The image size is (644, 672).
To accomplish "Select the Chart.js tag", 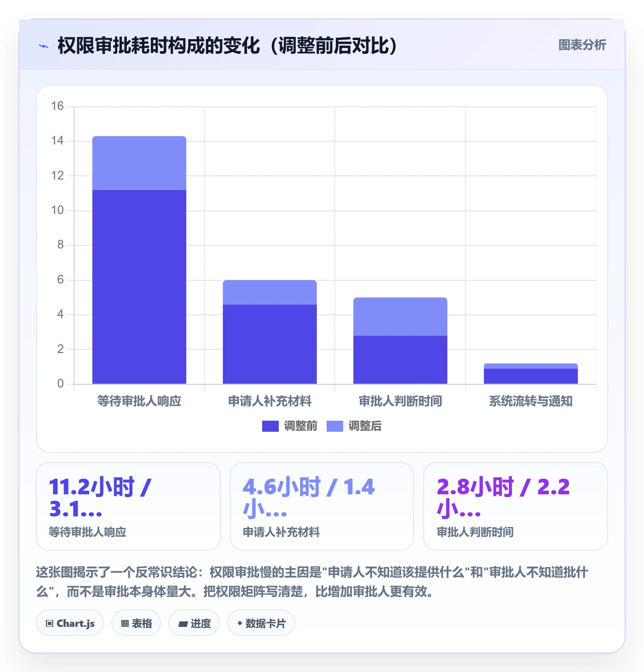I will click(70, 623).
